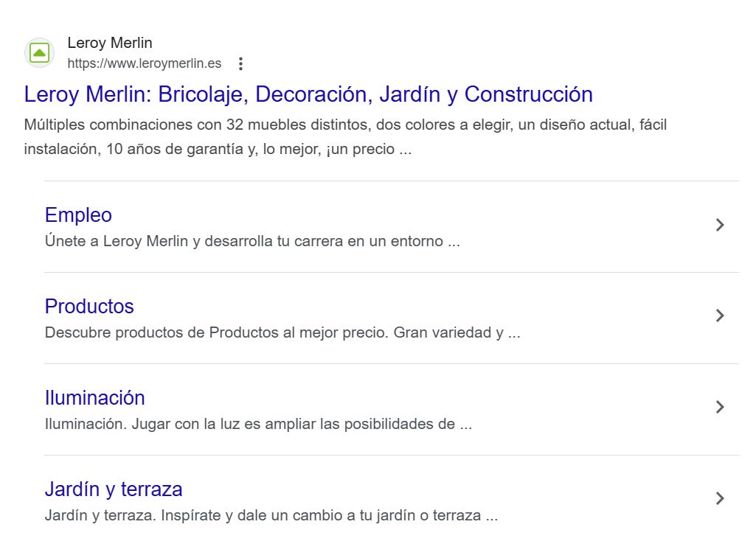Screen dimensions: 756x544
Task: Open the Productos sitelink
Action: [x=89, y=307]
